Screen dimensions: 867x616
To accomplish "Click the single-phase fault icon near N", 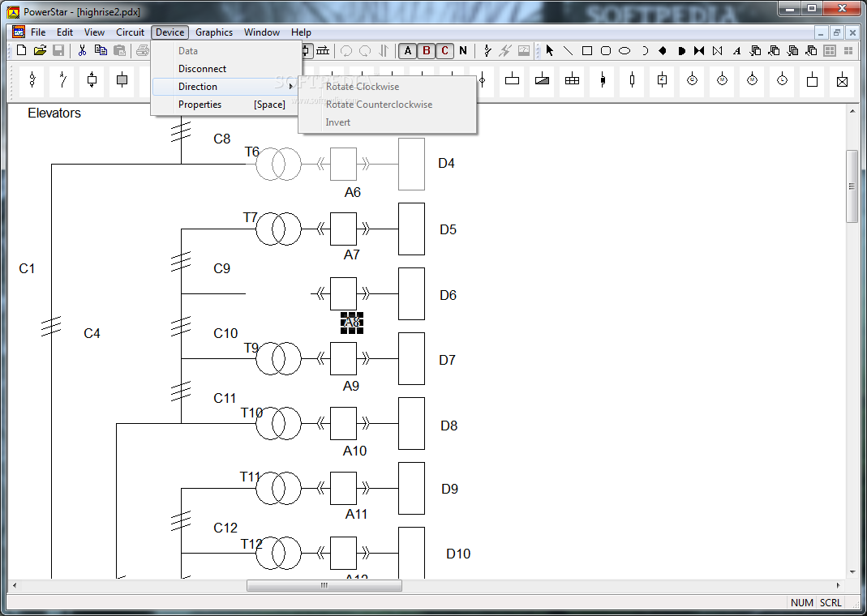I will (x=487, y=51).
